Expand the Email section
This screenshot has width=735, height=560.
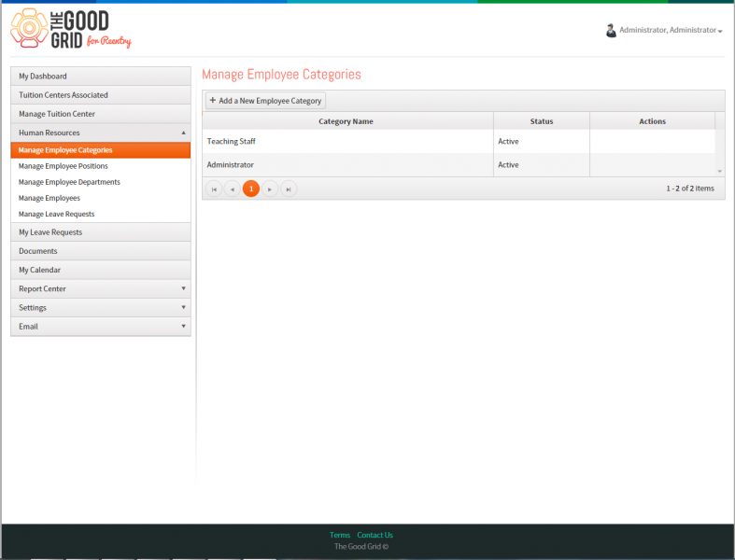[100, 326]
